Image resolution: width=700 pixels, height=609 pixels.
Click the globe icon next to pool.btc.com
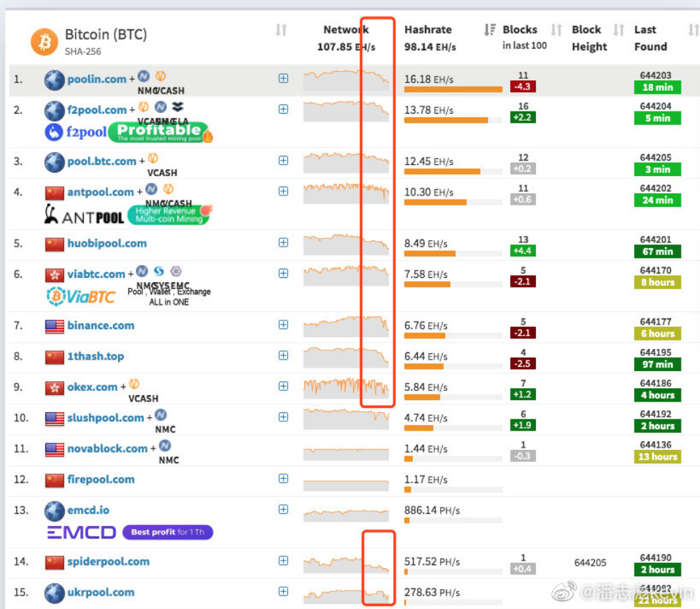point(55,162)
